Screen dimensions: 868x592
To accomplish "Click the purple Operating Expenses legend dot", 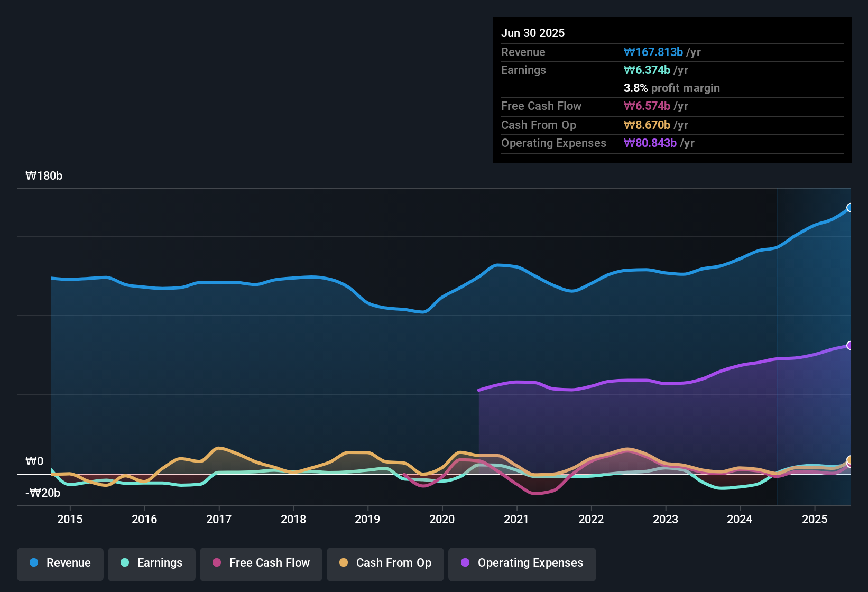I will (x=465, y=563).
